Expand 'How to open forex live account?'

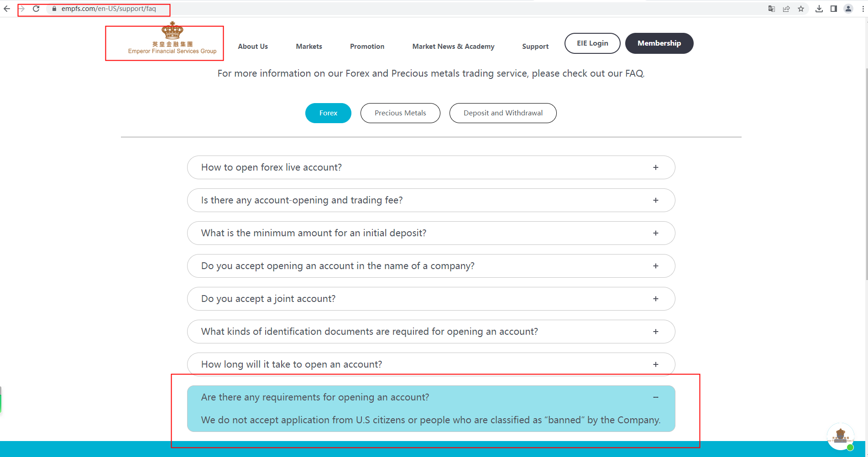(431, 167)
